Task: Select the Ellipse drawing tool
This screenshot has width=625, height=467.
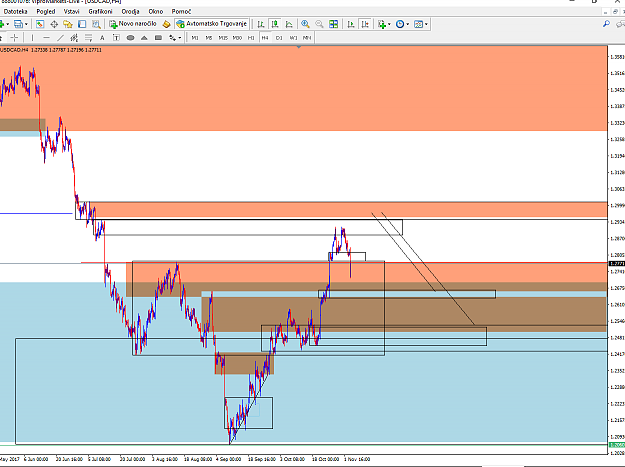Action: coord(130,38)
